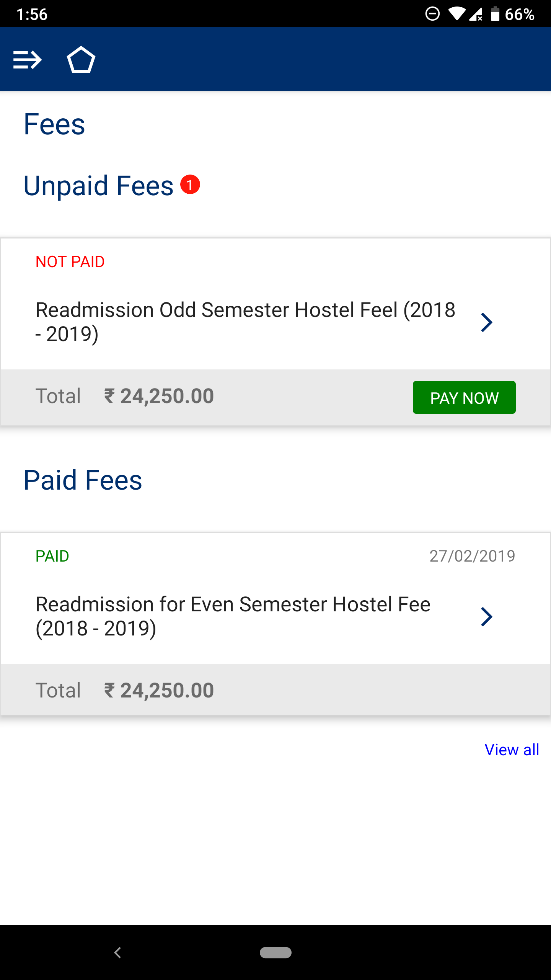
Task: Tap the NOT PAID status label
Action: click(x=70, y=262)
